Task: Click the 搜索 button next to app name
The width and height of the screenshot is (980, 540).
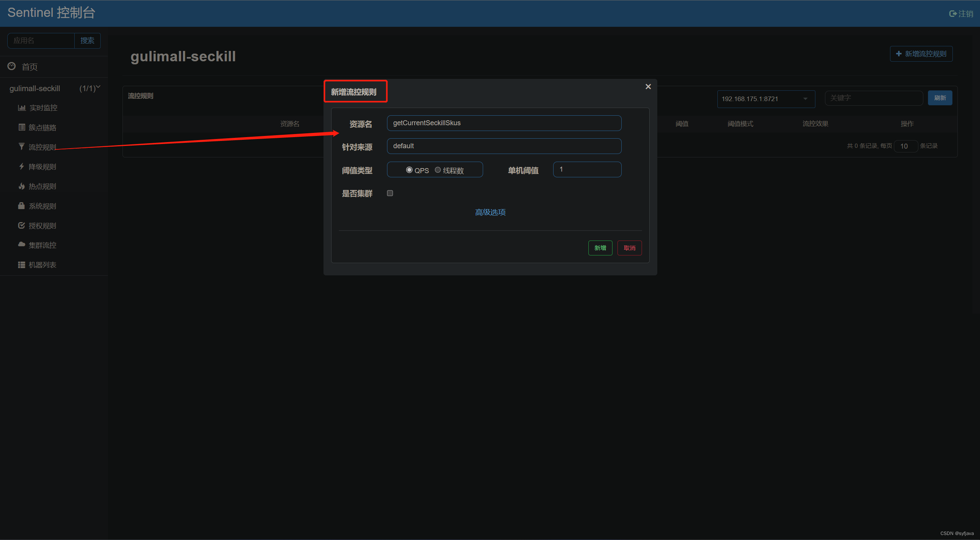Action: [x=87, y=41]
